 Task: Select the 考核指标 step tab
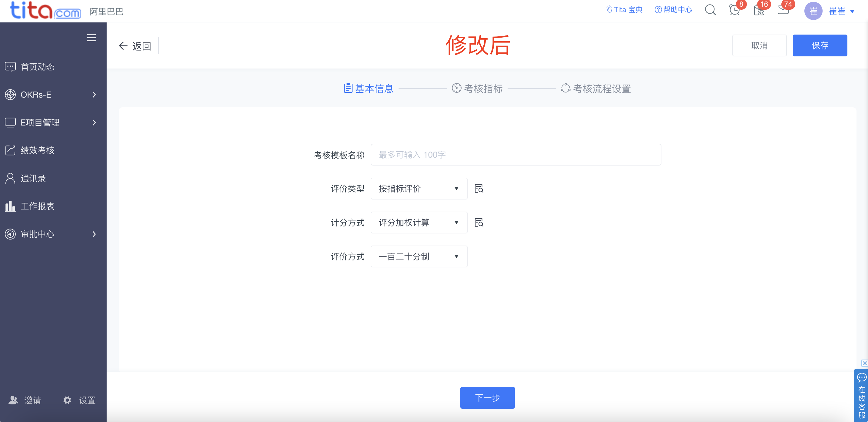point(477,89)
